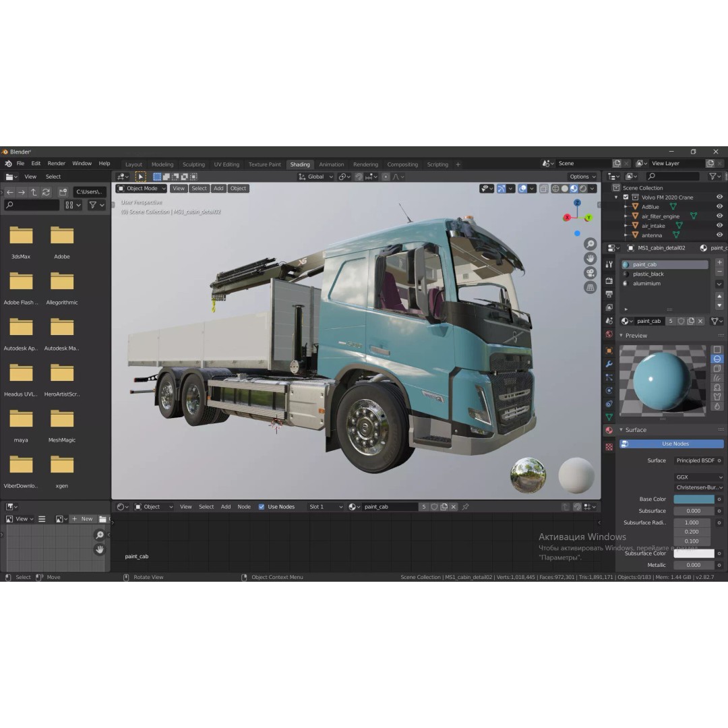The height and width of the screenshot is (728, 728).
Task: Open Material properties tab
Action: click(x=609, y=430)
